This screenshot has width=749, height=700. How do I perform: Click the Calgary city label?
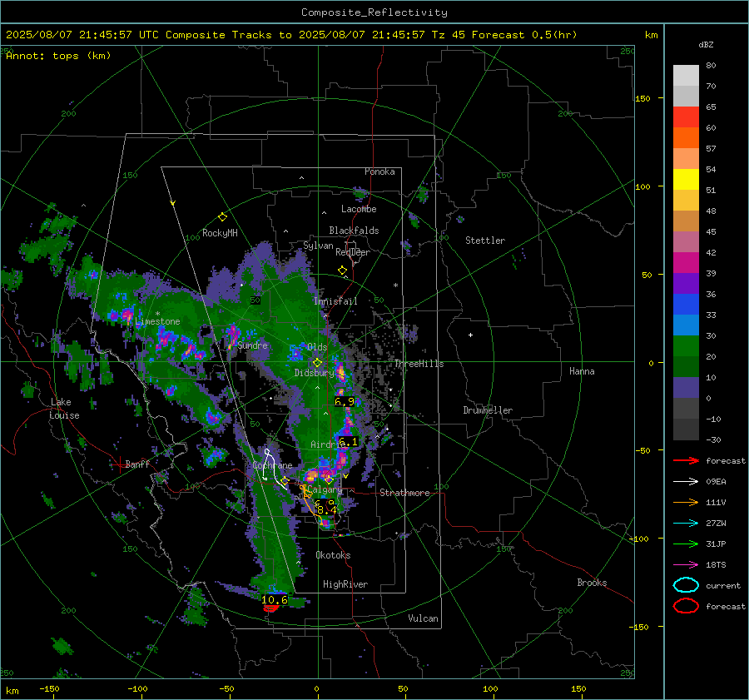tap(325, 490)
